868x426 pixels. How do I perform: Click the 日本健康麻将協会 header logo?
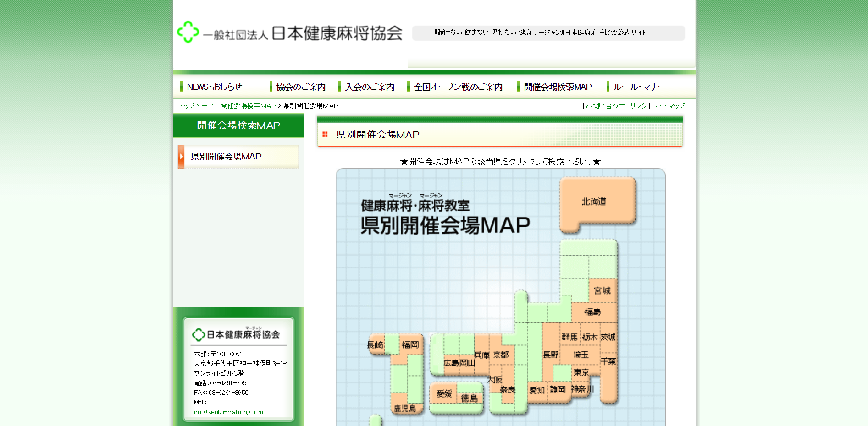pyautogui.click(x=290, y=33)
